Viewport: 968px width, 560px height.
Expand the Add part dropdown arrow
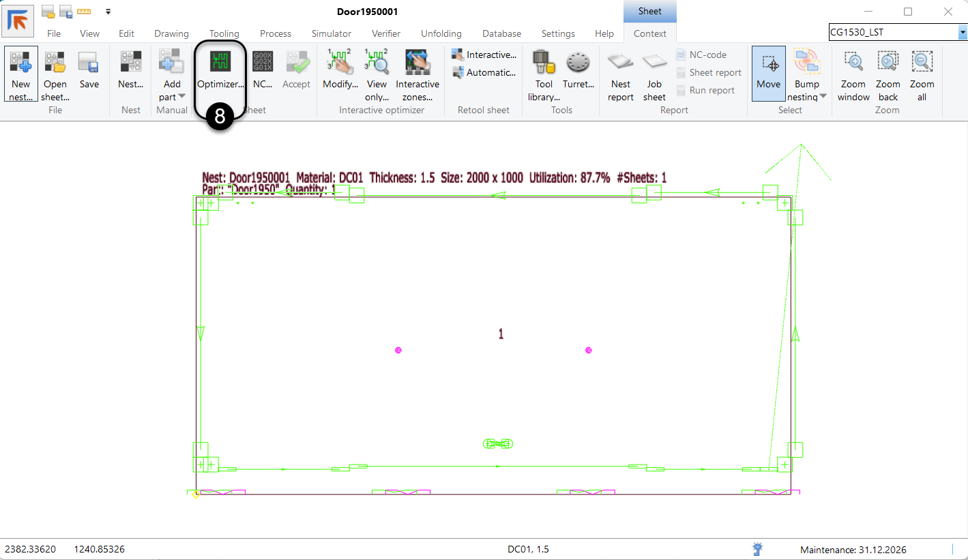click(x=181, y=97)
